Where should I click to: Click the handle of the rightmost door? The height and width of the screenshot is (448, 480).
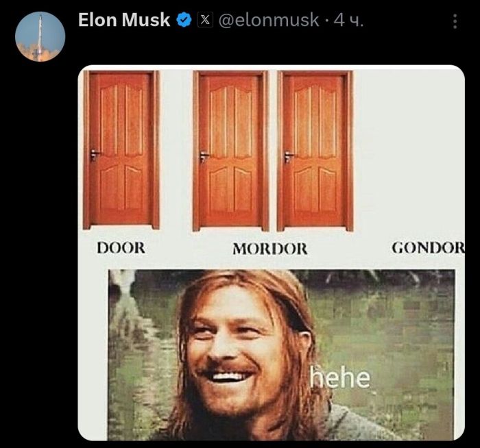point(289,156)
